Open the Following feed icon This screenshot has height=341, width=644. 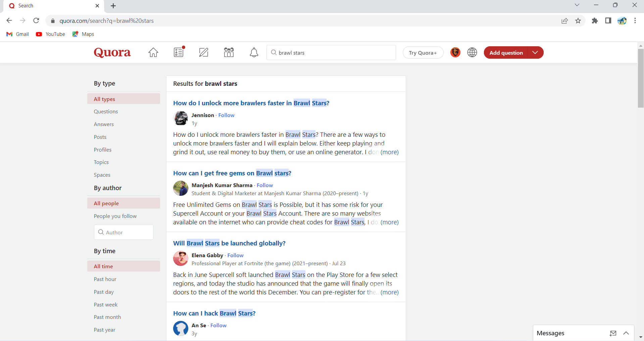pos(179,52)
